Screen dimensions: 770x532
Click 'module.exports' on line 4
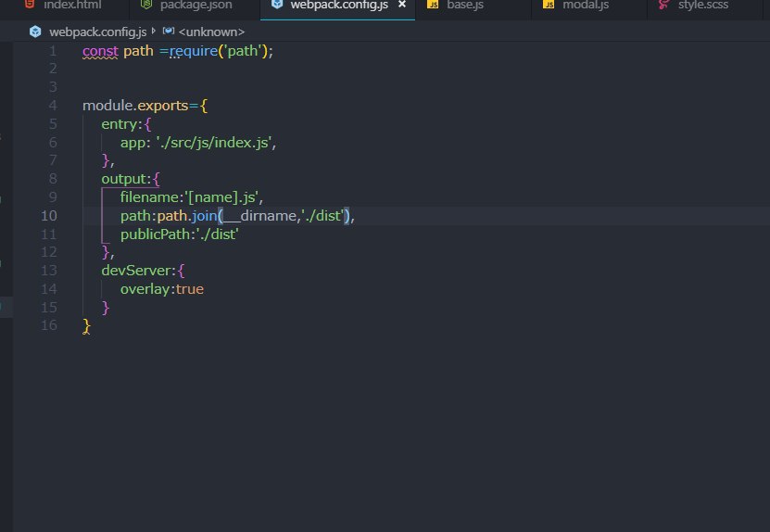point(135,106)
